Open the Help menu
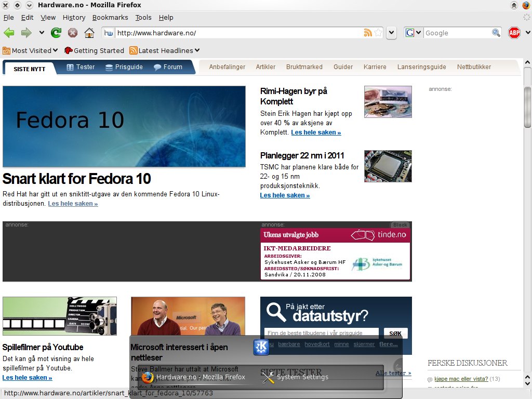Screen dimensions: 532x399 (166, 17)
